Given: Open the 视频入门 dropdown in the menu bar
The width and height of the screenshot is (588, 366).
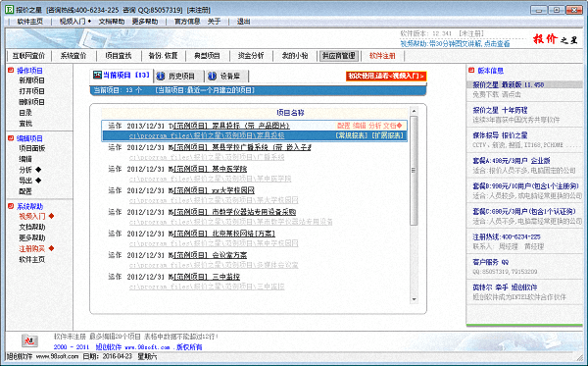Looking at the screenshot, I should click(75, 22).
